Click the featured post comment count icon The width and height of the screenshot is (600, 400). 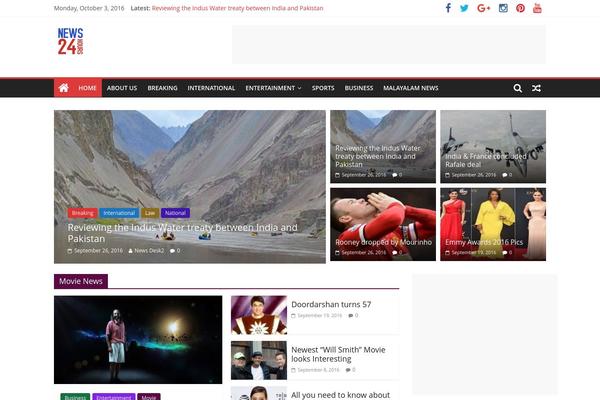point(173,251)
